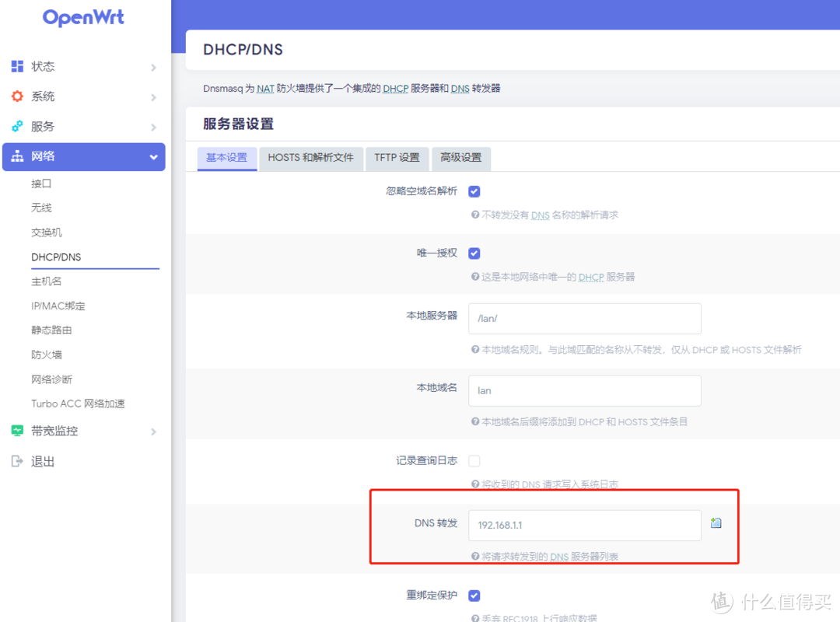Click the 系统 (System) gear sidebar icon

(18, 96)
